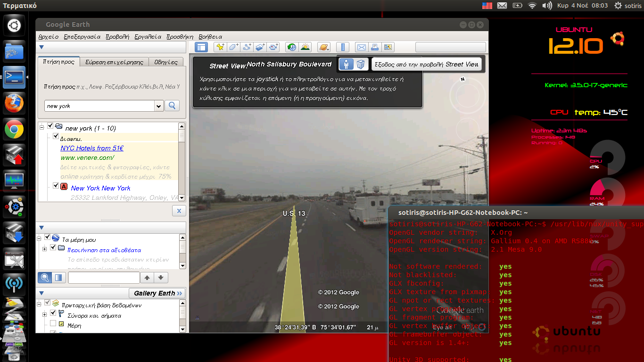Open the 'NYC Hotels from 51€' link
This screenshot has width=644, height=362.
pos(92,148)
